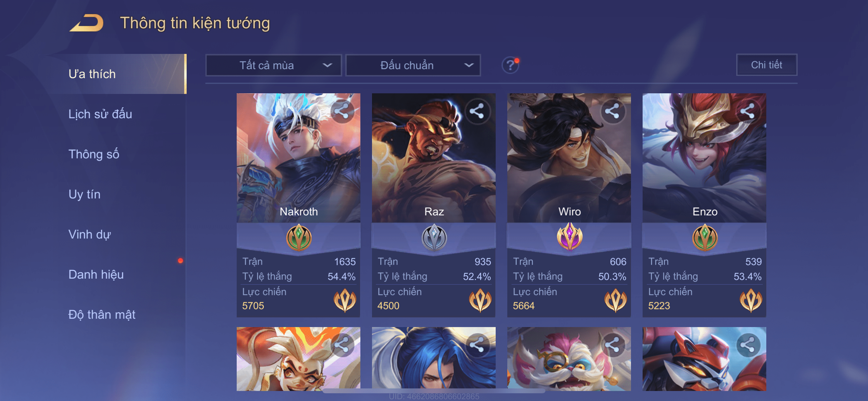Expand the Đấu chuẩn mode dropdown
Viewport: 868px width, 401px height.
point(413,65)
